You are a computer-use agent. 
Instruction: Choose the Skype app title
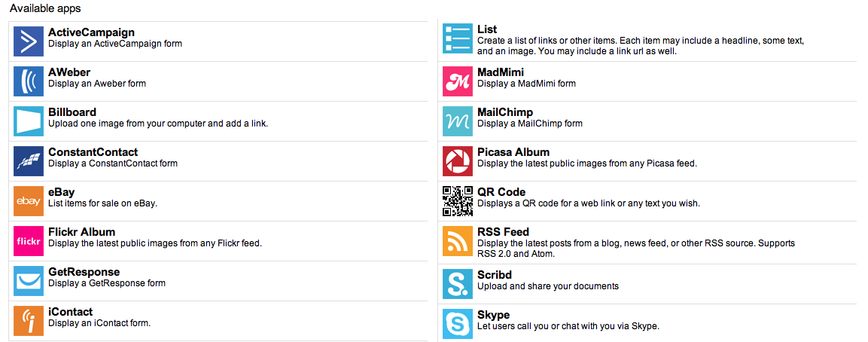(x=493, y=315)
